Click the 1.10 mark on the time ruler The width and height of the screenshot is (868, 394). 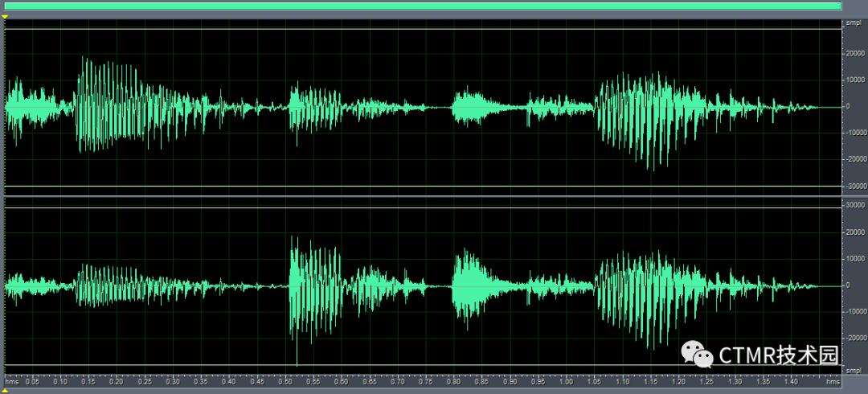click(x=622, y=383)
